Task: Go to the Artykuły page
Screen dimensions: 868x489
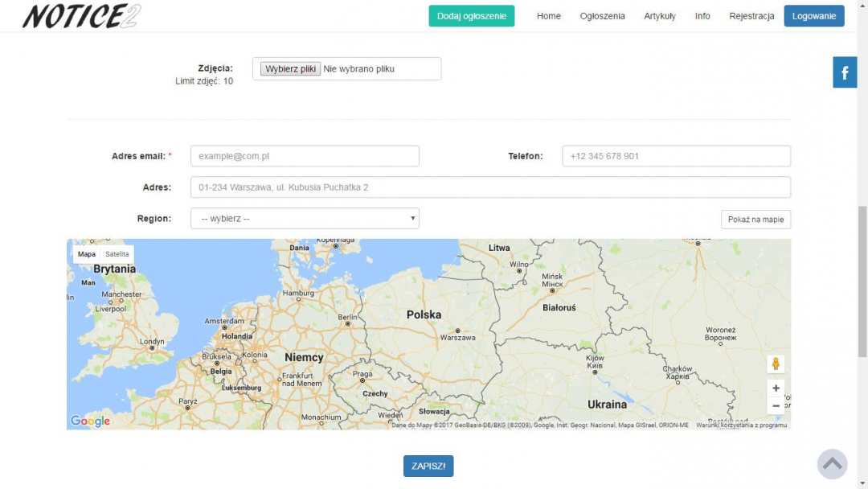Action: (x=659, y=16)
